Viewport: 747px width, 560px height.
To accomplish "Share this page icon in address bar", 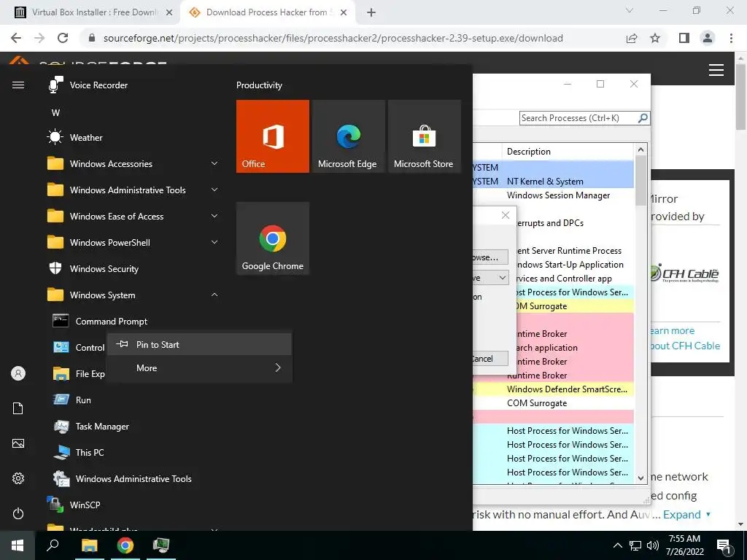I will 632,38.
